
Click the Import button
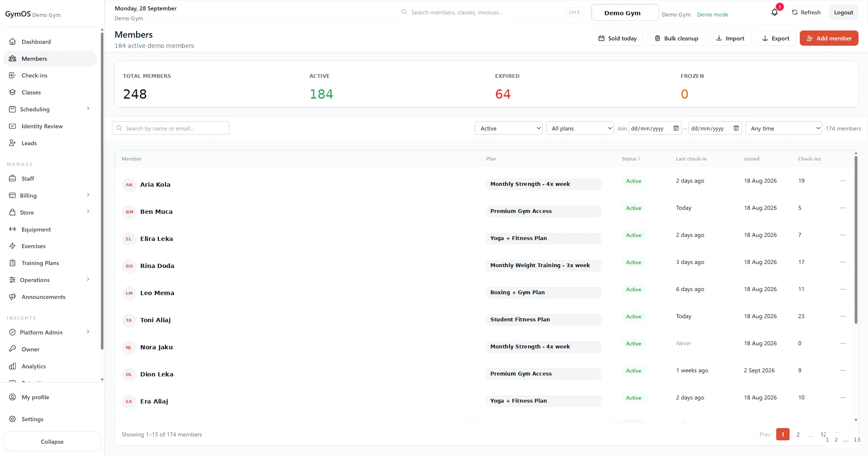[x=730, y=38]
